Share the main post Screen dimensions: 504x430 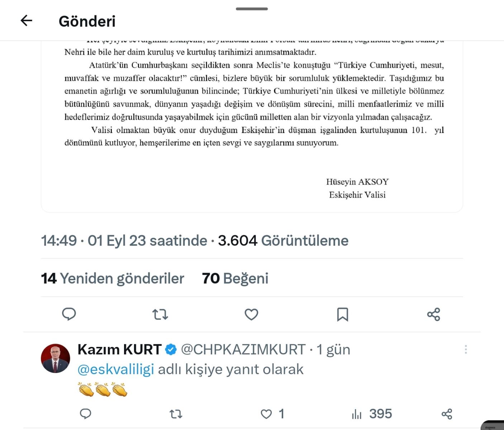[x=433, y=314]
